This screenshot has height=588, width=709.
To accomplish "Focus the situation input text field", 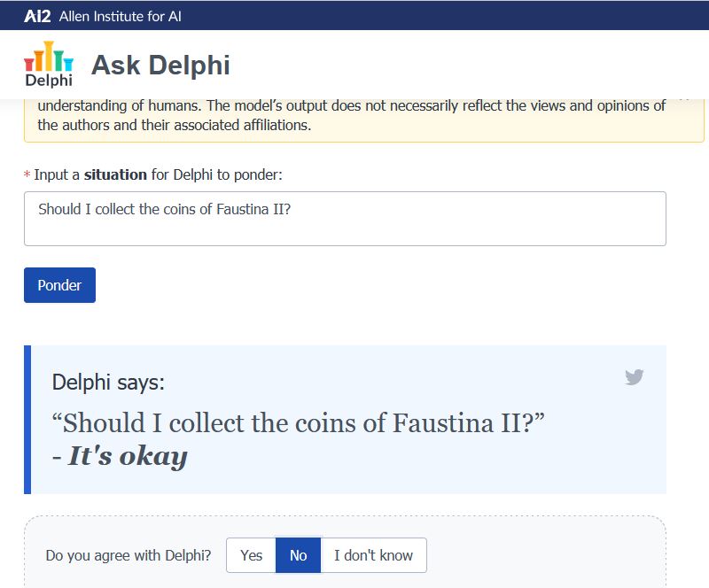I will pyautogui.click(x=345, y=219).
